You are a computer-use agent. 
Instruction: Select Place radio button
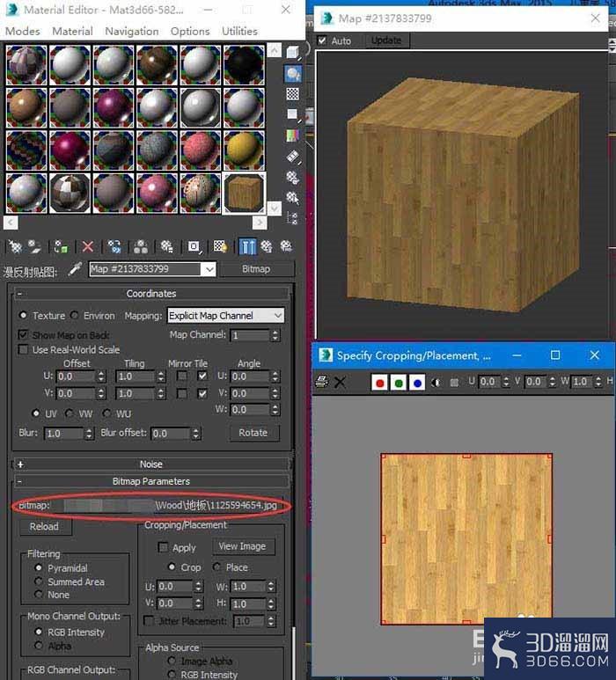pyautogui.click(x=216, y=567)
